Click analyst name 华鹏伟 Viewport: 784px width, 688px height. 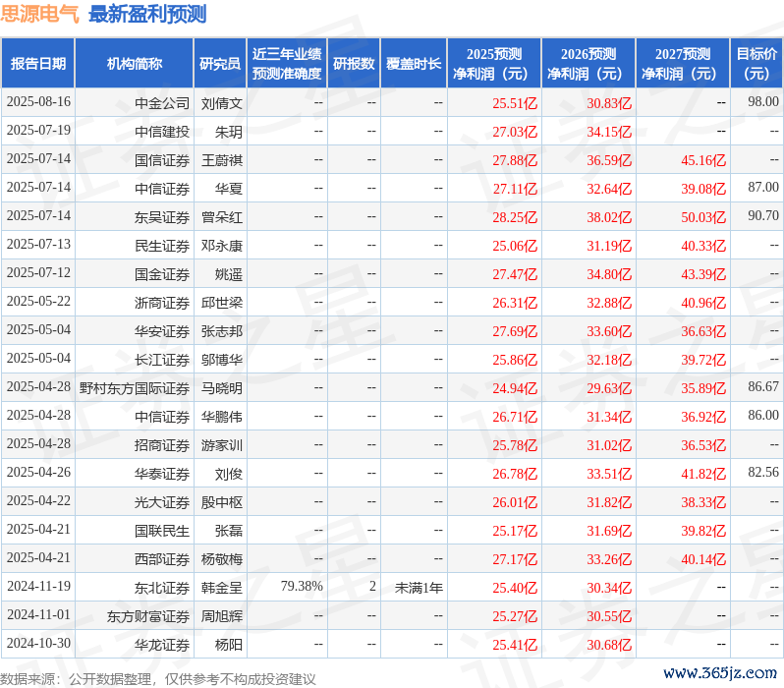point(221,417)
